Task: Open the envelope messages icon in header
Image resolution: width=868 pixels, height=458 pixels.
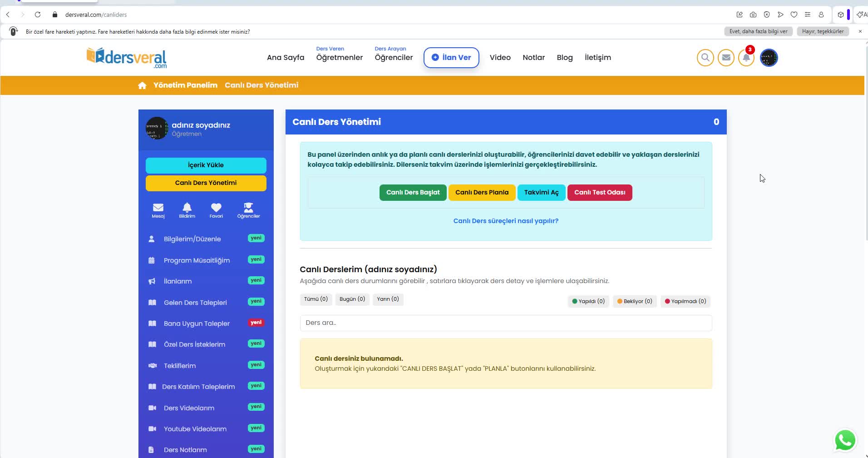Action: 726,58
